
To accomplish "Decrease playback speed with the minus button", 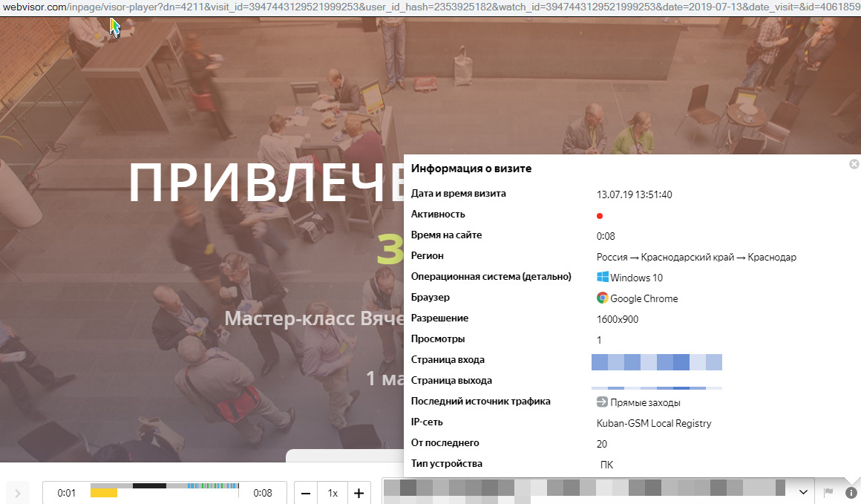I will pos(306,493).
